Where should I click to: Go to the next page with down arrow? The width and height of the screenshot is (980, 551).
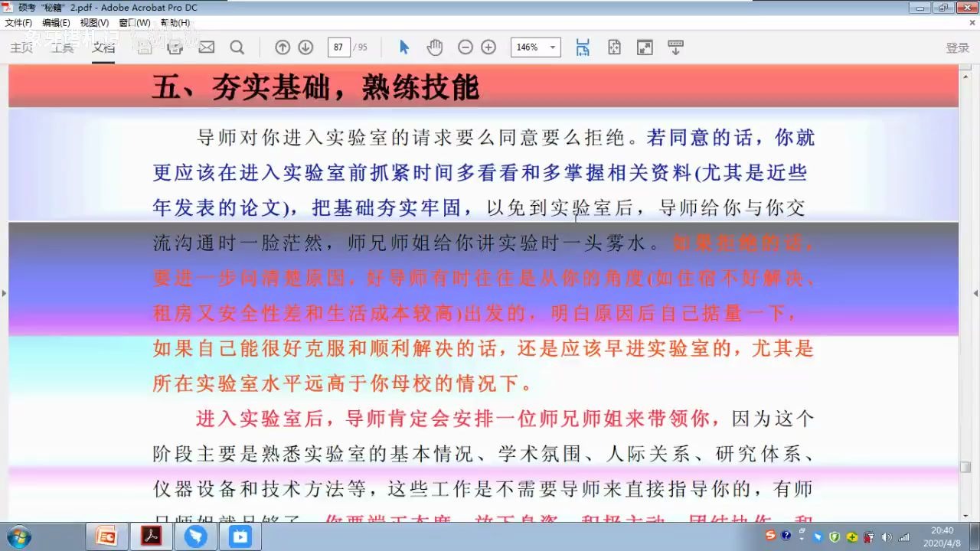point(305,47)
